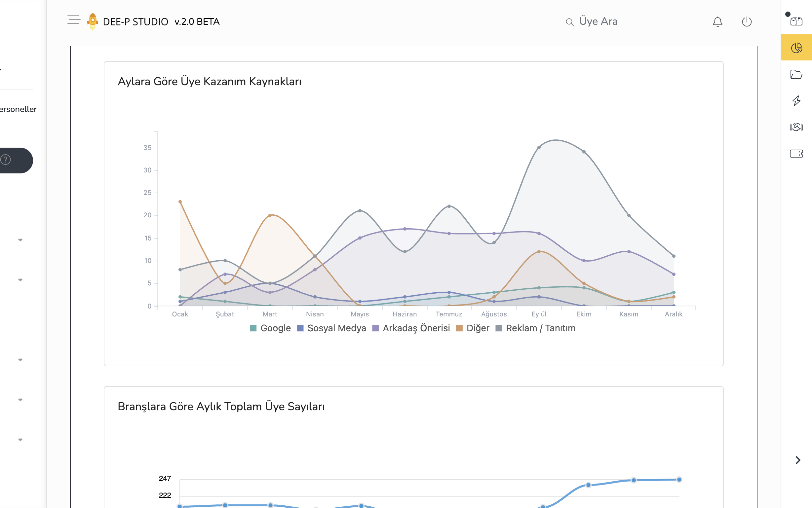812x508 pixels.
Task: Click the ticket icon in sidebar
Action: pos(796,154)
